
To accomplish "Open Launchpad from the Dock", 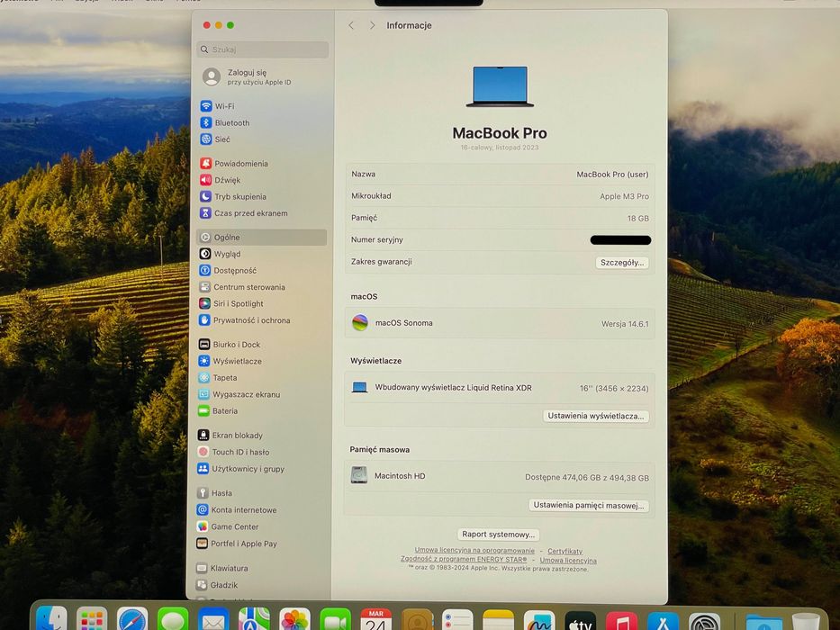I will click(x=92, y=620).
